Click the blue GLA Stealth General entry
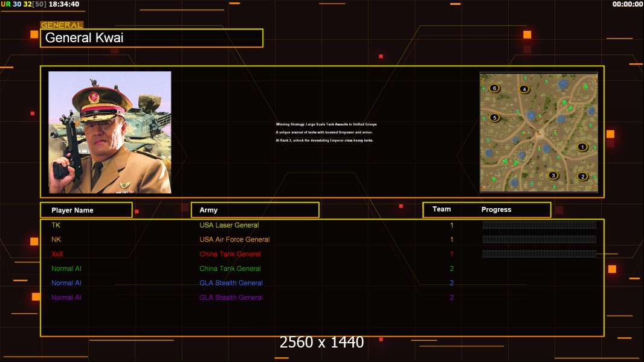The width and height of the screenshot is (644, 362). pyautogui.click(x=231, y=283)
